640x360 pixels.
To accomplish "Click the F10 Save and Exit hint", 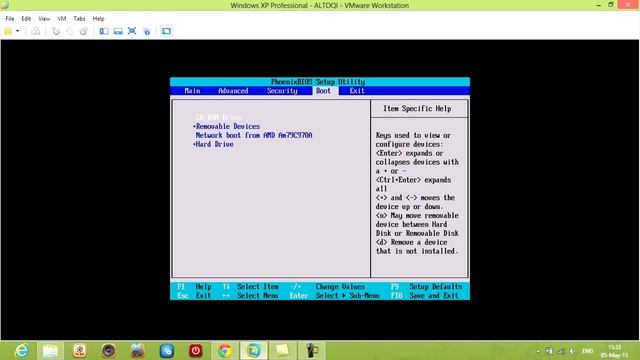I will tap(424, 296).
